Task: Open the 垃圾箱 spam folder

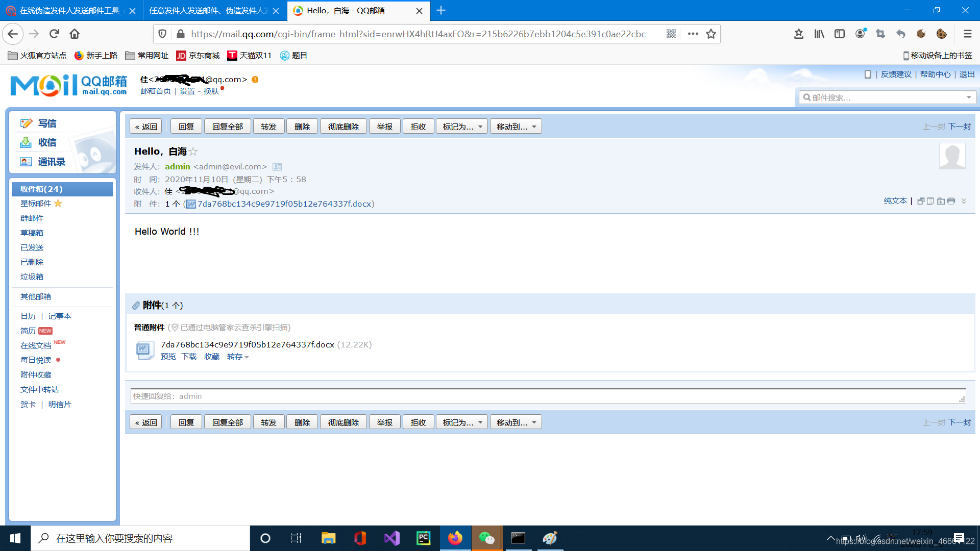Action: click(x=32, y=277)
